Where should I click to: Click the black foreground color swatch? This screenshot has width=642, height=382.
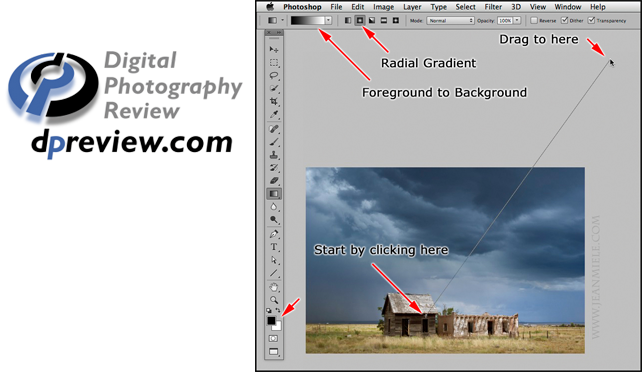coord(271,321)
